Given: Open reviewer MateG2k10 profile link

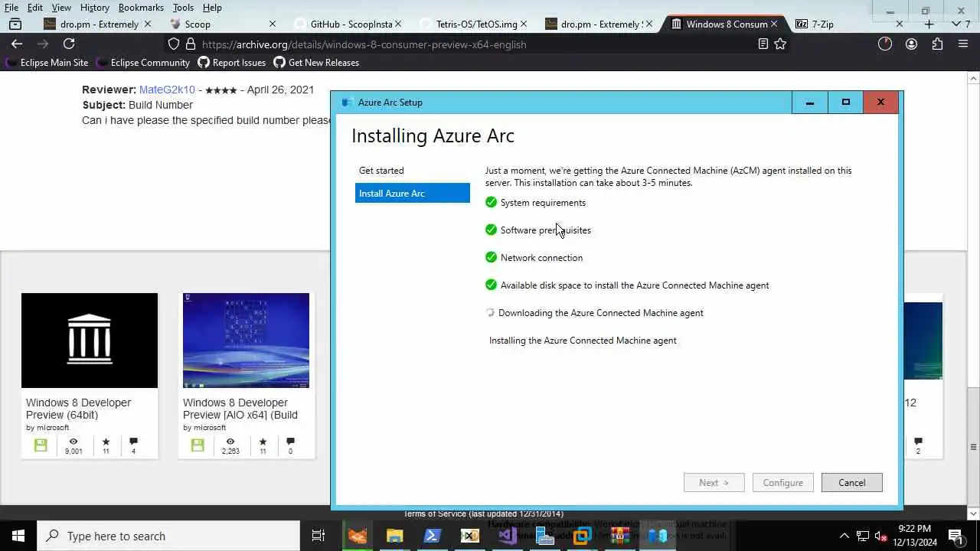Looking at the screenshot, I should click(167, 90).
